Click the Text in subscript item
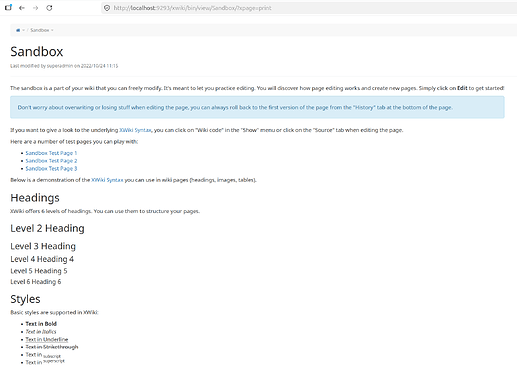Viewport: 517px width, 373px height. 43,355
